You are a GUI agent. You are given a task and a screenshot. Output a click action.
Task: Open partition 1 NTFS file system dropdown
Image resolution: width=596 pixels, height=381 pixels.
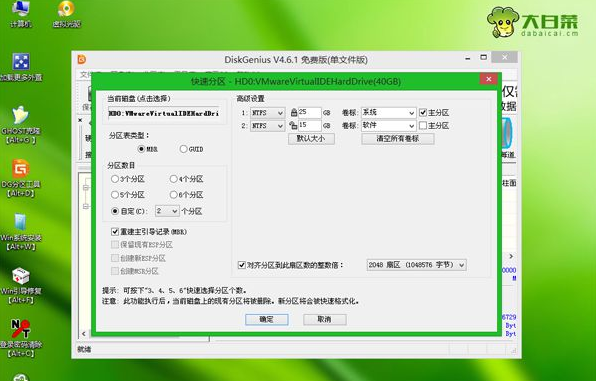(268, 113)
